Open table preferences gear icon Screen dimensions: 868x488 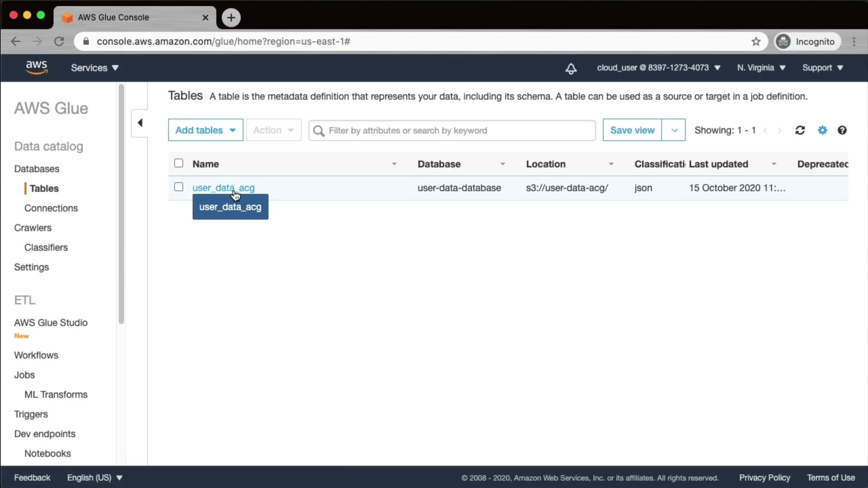click(822, 130)
